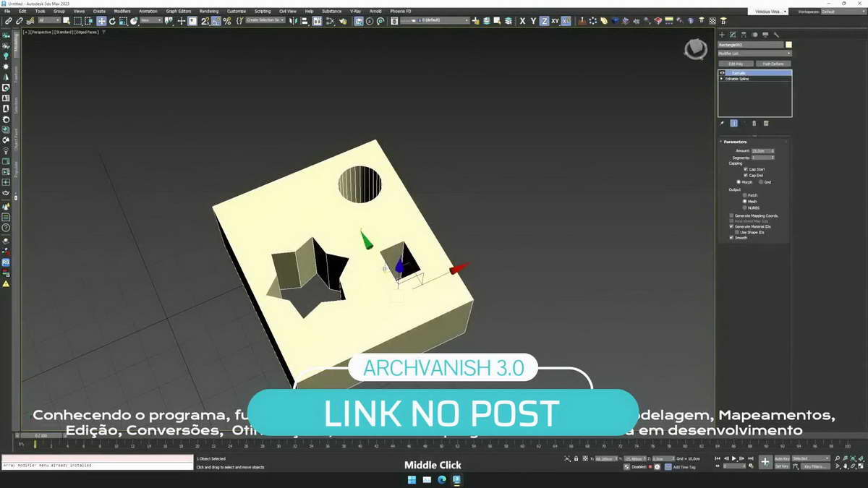This screenshot has height=488, width=868.
Task: Enable Generate Mapping Coords checkbox
Action: pos(731,215)
